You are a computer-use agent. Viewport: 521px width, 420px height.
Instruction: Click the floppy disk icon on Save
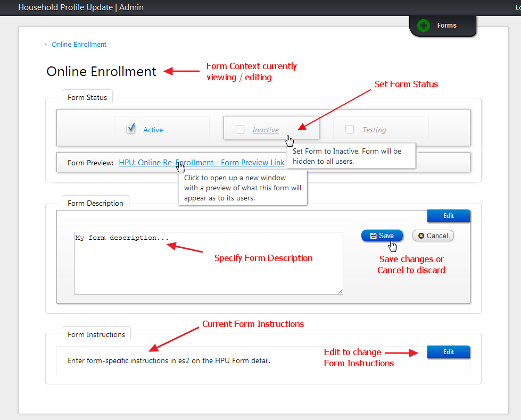[x=373, y=236]
